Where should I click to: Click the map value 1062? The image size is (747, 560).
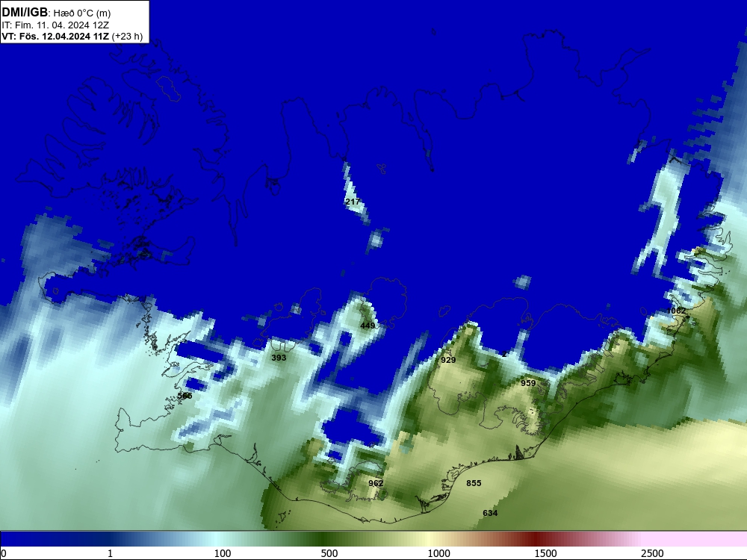(677, 311)
